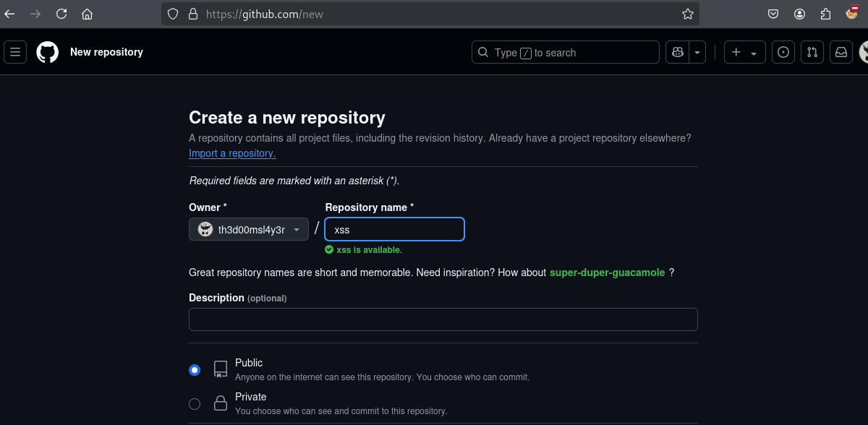Expand the Copilot dropdown arrow
The height and width of the screenshot is (425, 868).
tap(697, 52)
